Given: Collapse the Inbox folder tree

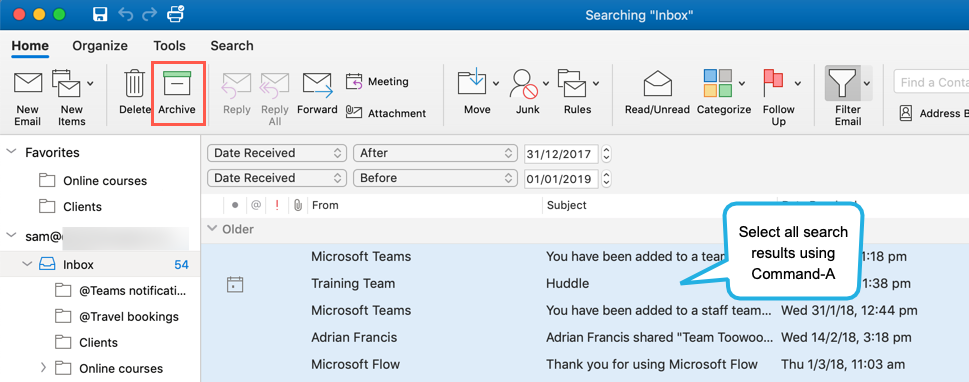Looking at the screenshot, I should coord(27,265).
